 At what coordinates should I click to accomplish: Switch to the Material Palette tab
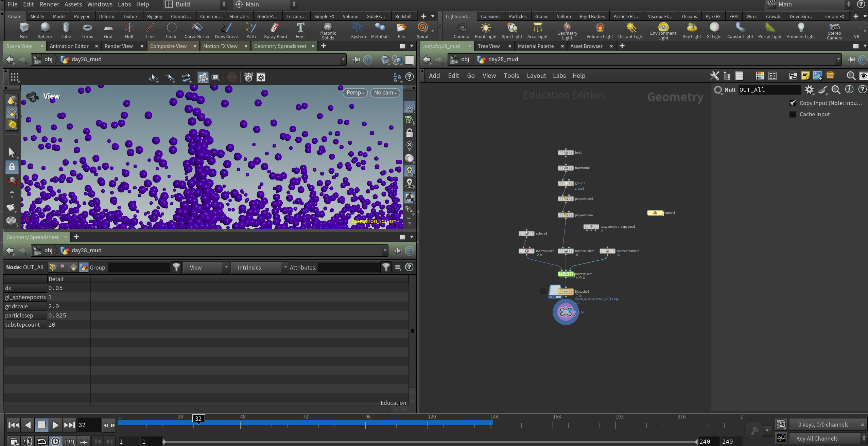tap(536, 46)
